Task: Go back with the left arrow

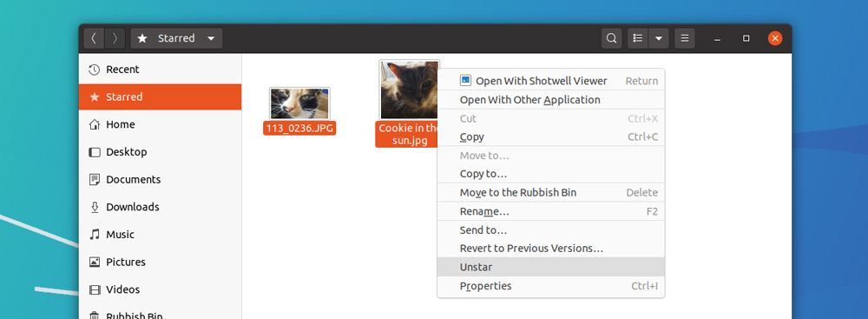Action: 94,38
